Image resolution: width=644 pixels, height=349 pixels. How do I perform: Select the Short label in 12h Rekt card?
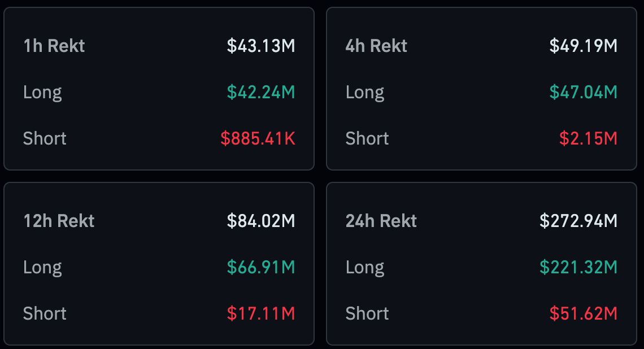(x=45, y=313)
